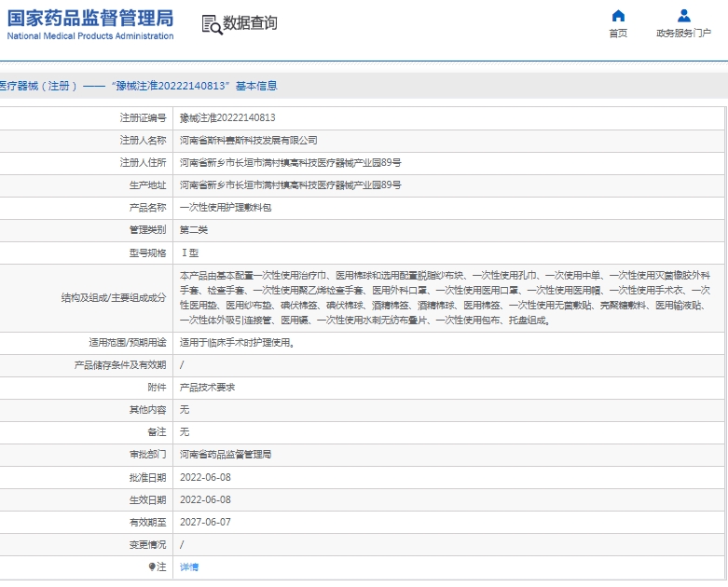Click the value 适用于临床手术时护理使用

pos(237,343)
